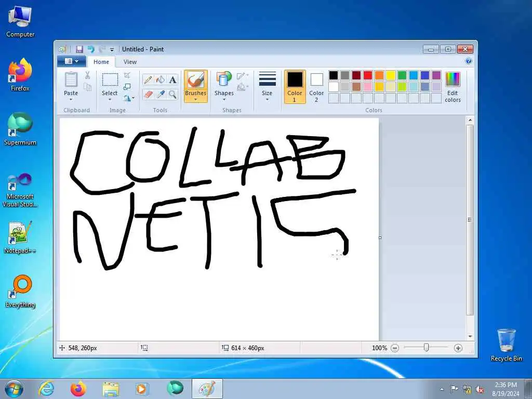This screenshot has height=399, width=532.
Task: Pick the purple color swatch
Action: click(x=436, y=75)
